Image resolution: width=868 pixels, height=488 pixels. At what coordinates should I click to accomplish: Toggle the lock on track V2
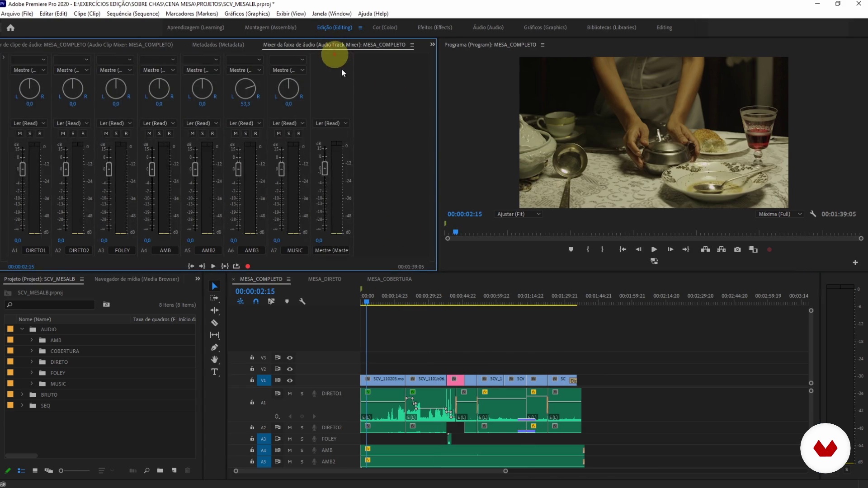click(252, 369)
